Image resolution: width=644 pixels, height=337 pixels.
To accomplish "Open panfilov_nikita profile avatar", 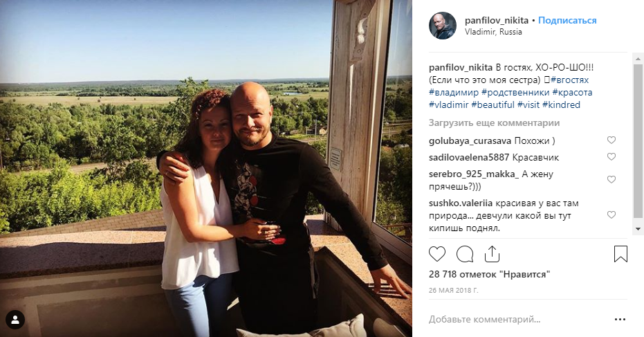I will pos(443,26).
